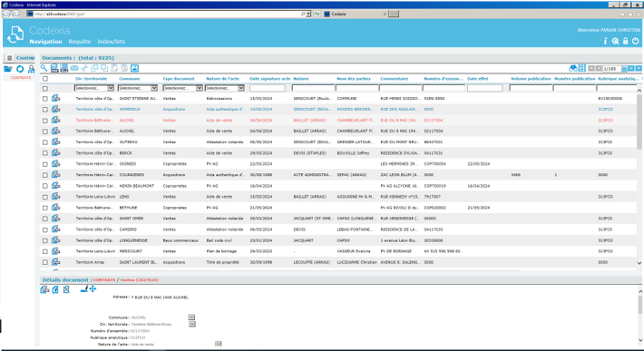Open the Type document filter dropdown

click(x=182, y=88)
